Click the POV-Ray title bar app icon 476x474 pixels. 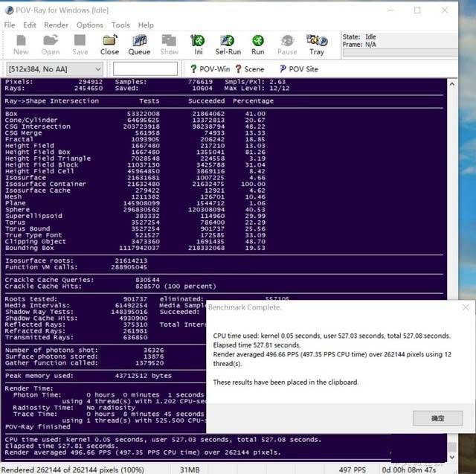pyautogui.click(x=9, y=10)
